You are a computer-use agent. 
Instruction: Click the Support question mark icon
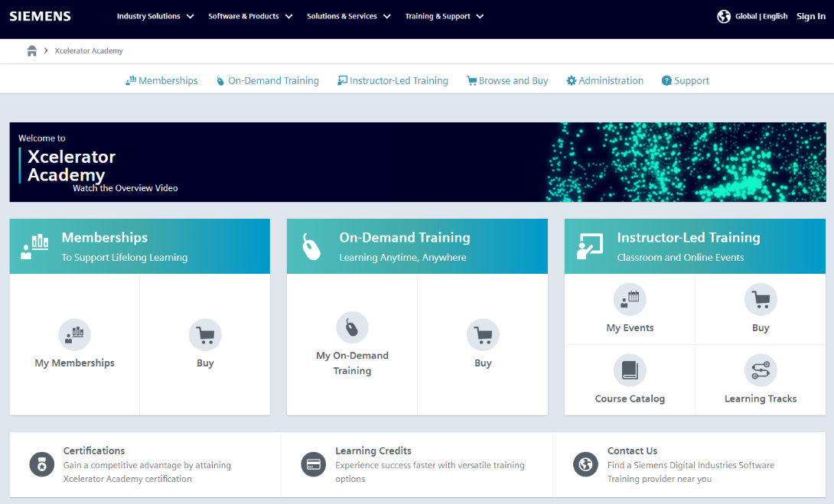(666, 81)
